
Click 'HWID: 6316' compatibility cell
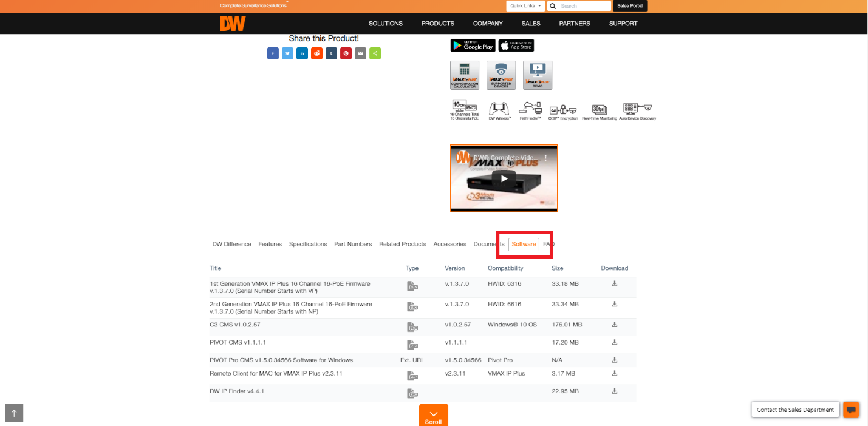[504, 284]
